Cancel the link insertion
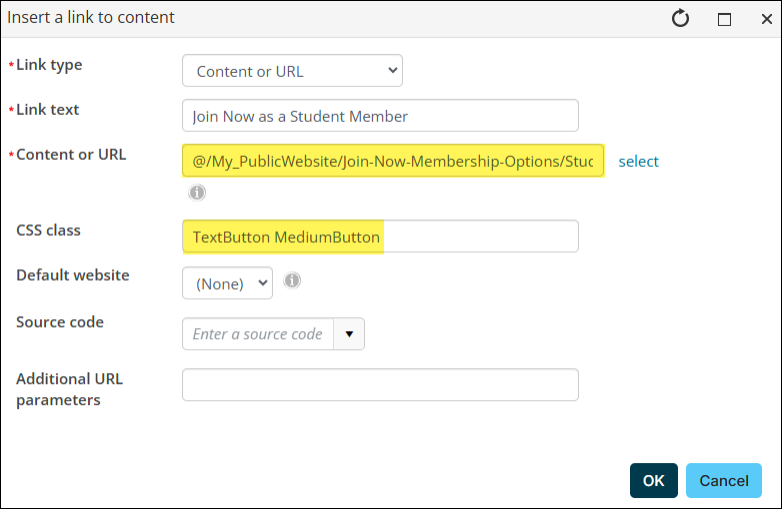Viewport: 782px width, 509px height. click(724, 481)
